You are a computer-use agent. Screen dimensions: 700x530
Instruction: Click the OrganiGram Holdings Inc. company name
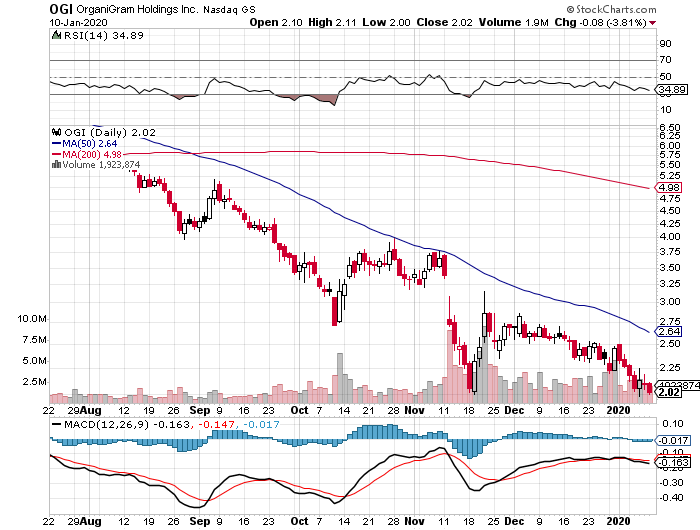(x=137, y=9)
